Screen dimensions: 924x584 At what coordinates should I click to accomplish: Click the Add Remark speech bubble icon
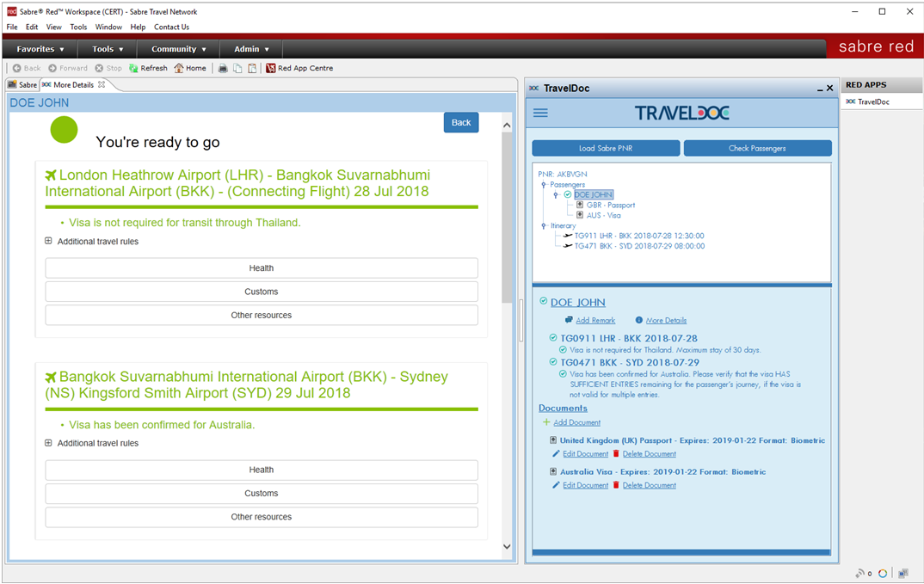tap(567, 320)
